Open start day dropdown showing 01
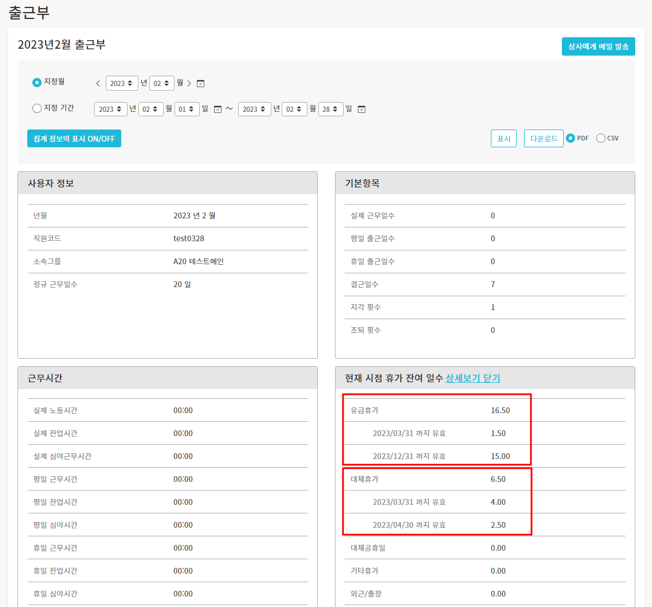Image resolution: width=652 pixels, height=607 pixels. [x=186, y=109]
